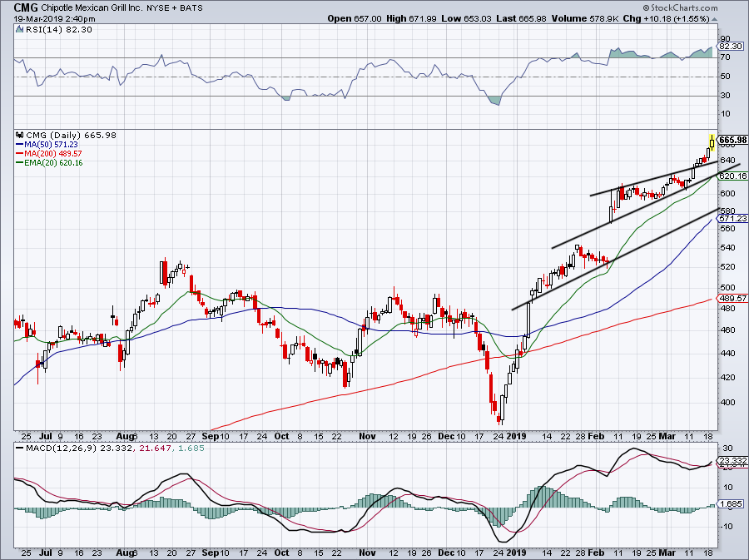Click the red MA(200) legend line swatch
The height and width of the screenshot is (560, 749).
pos(20,153)
